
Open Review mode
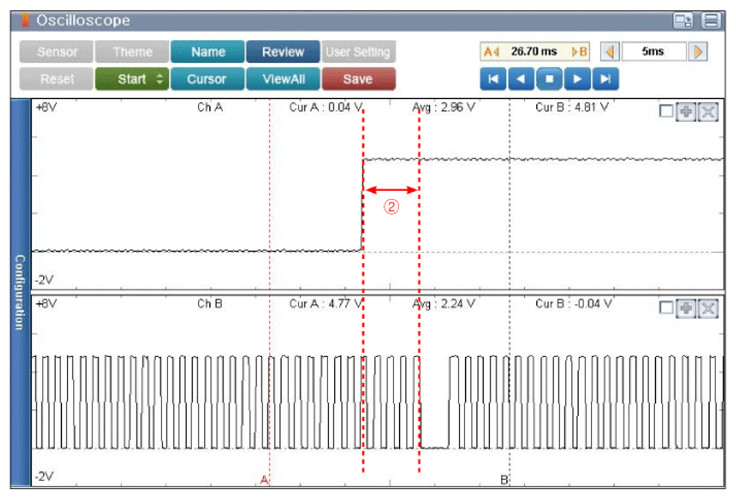[x=283, y=52]
